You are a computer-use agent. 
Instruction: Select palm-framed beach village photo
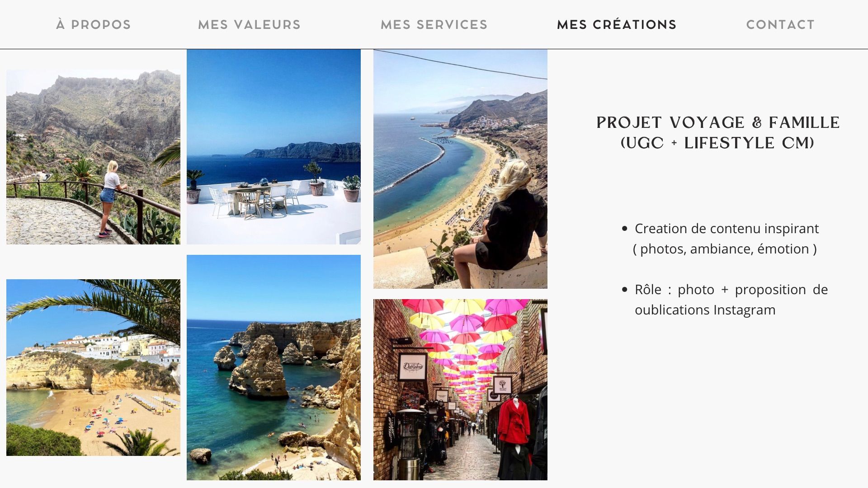point(93,367)
